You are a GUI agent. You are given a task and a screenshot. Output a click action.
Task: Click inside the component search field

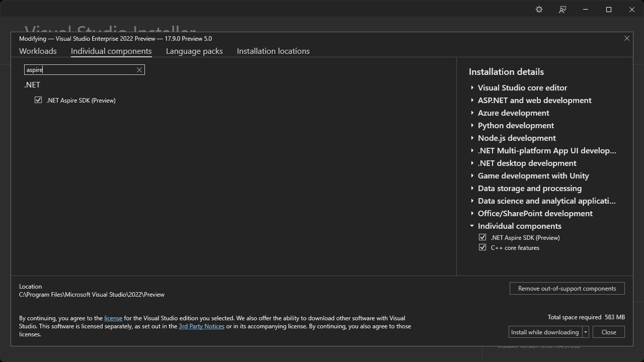[80, 69]
